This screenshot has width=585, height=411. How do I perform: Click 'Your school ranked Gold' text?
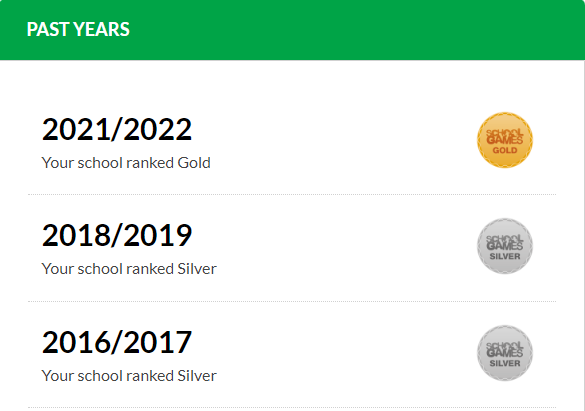point(126,163)
